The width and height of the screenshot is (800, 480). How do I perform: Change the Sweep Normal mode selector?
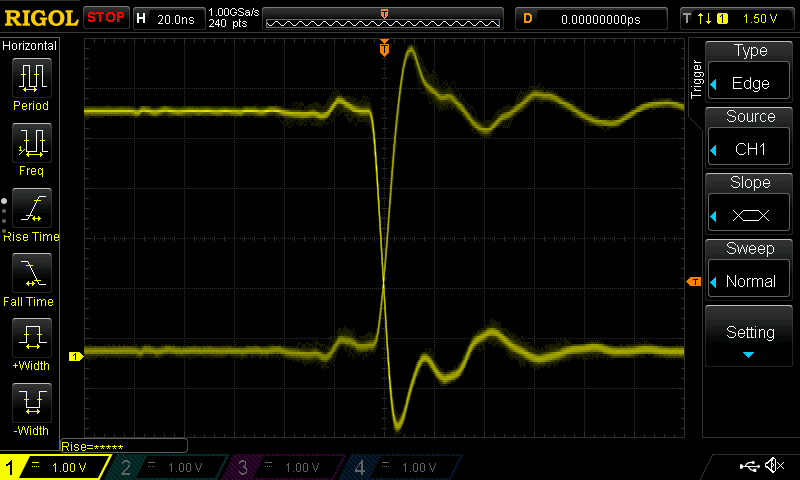point(750,271)
